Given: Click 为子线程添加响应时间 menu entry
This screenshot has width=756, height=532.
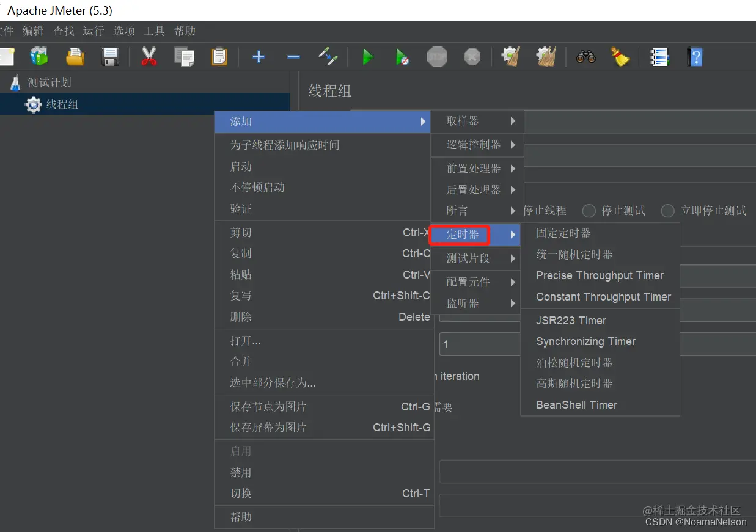Looking at the screenshot, I should pos(324,145).
